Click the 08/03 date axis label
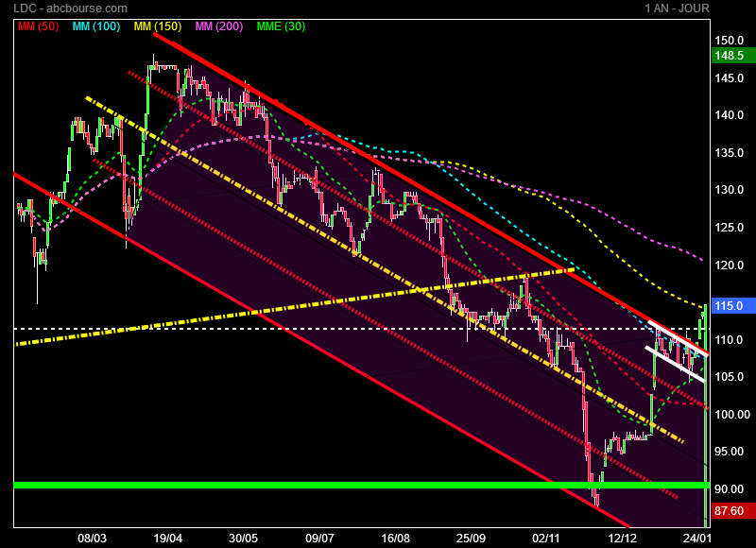The image size is (756, 548). [92, 539]
